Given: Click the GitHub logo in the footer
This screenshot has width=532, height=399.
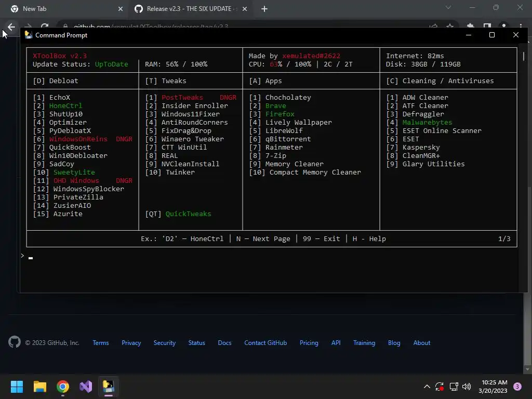Looking at the screenshot, I should click(x=15, y=342).
